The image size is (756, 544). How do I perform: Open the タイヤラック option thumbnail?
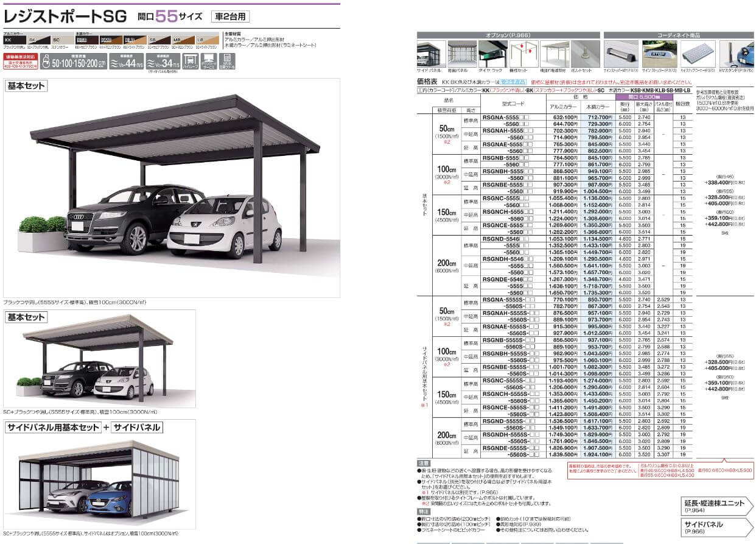493,54
